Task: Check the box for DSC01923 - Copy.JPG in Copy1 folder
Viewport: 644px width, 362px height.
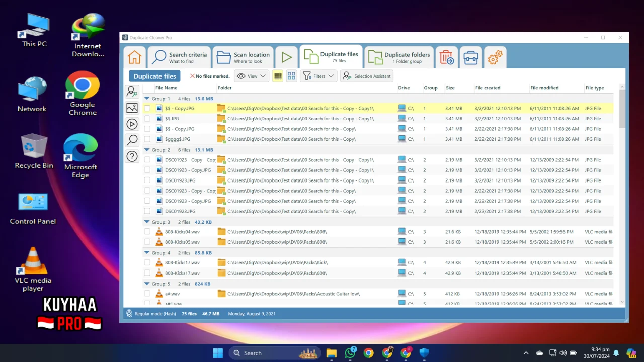Action: pyautogui.click(x=147, y=170)
